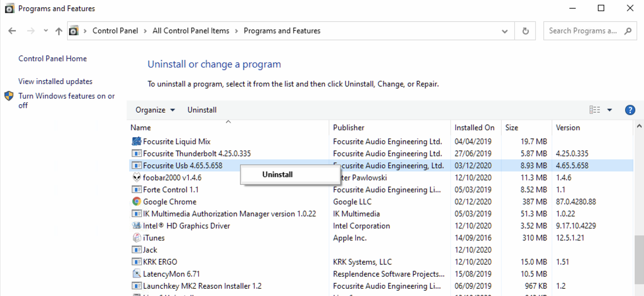
Task: Refresh the Programs and Features list
Action: 525,31
